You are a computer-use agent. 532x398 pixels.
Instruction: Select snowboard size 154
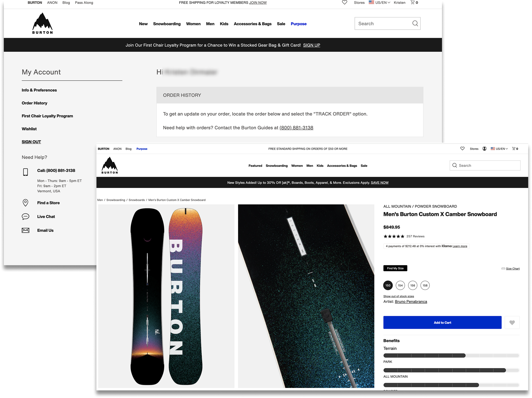(400, 285)
